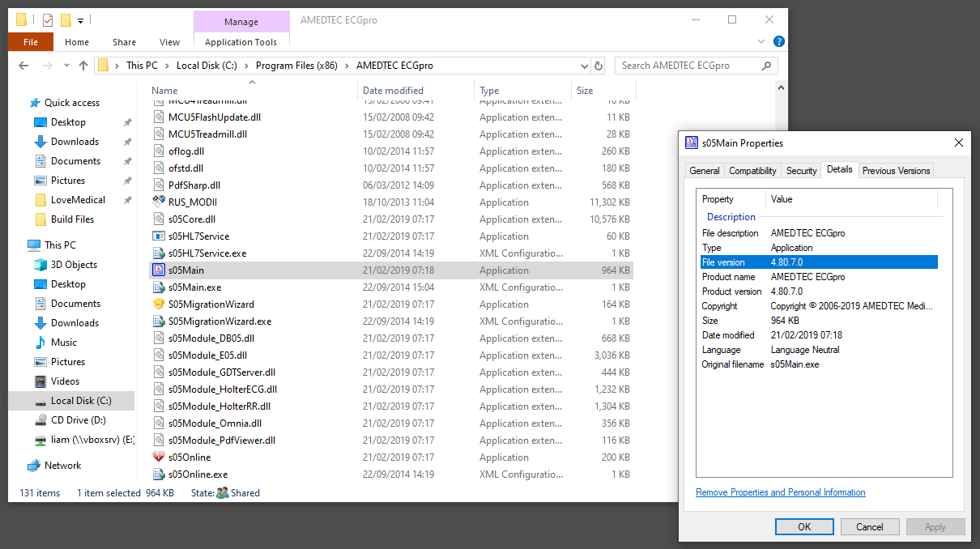This screenshot has height=549, width=980.
Task: Open recent locations dropdown arrow
Action: tap(66, 66)
